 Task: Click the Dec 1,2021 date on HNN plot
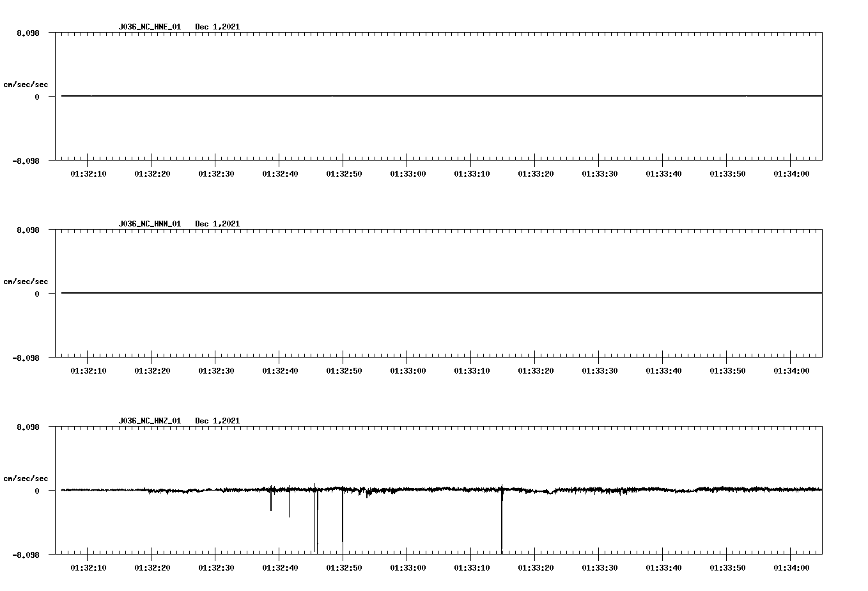[x=217, y=224]
